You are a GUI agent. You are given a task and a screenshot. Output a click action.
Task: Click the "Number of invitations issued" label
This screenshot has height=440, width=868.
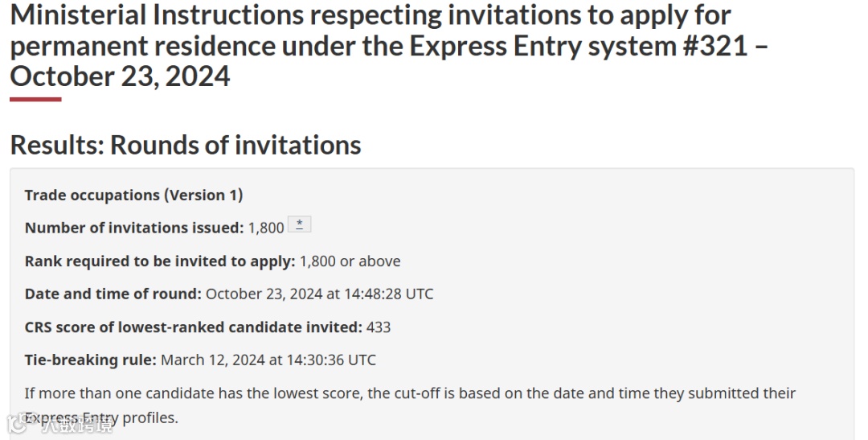(x=133, y=228)
